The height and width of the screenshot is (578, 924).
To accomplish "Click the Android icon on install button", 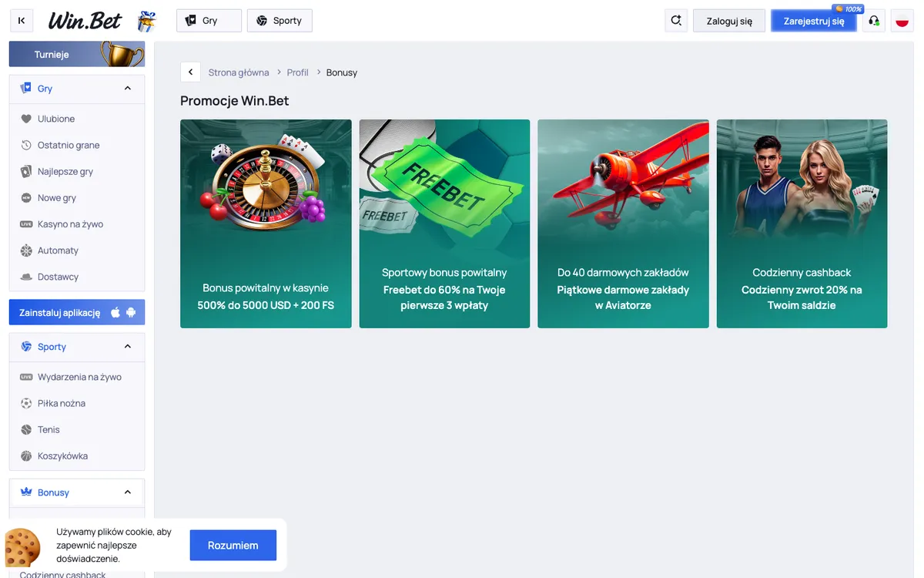I will [131, 312].
